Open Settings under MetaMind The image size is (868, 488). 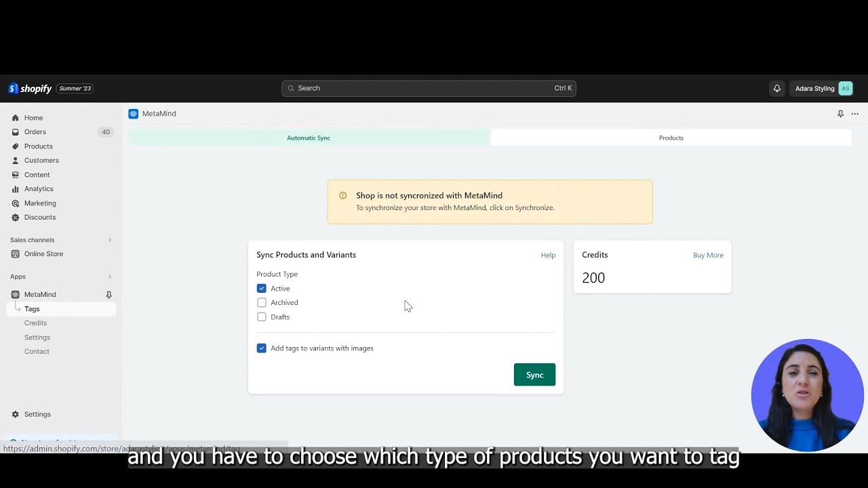(x=37, y=338)
